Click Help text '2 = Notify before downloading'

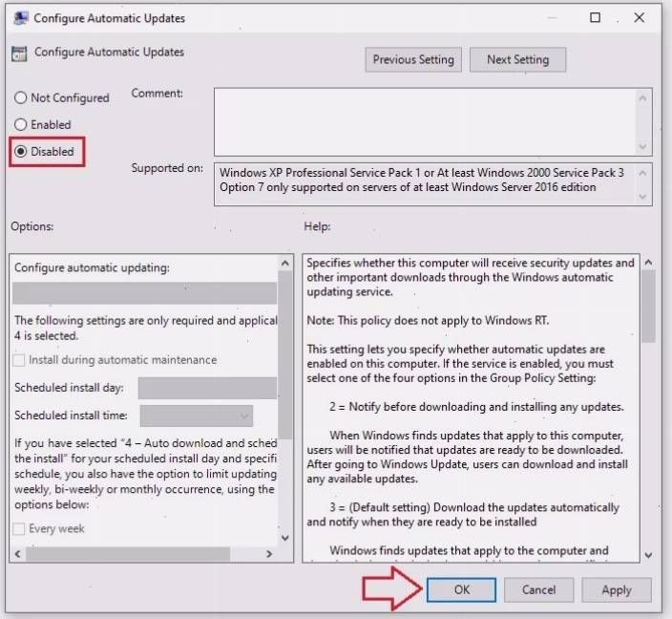(476, 407)
